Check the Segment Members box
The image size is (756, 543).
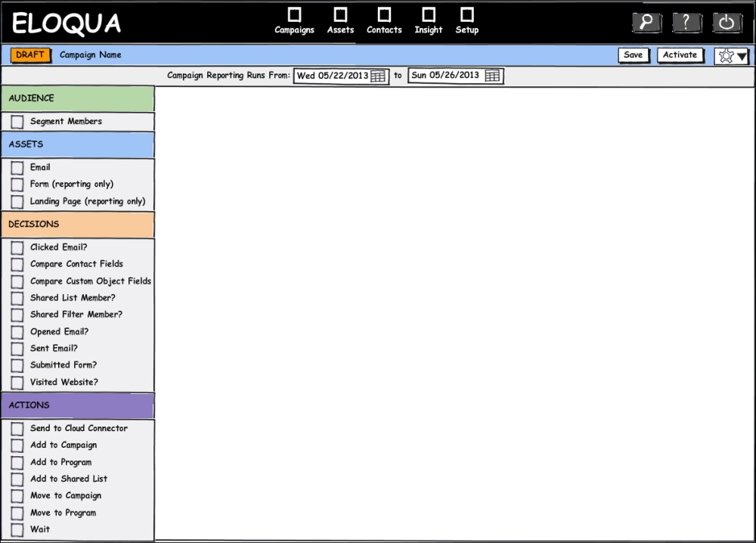17,122
